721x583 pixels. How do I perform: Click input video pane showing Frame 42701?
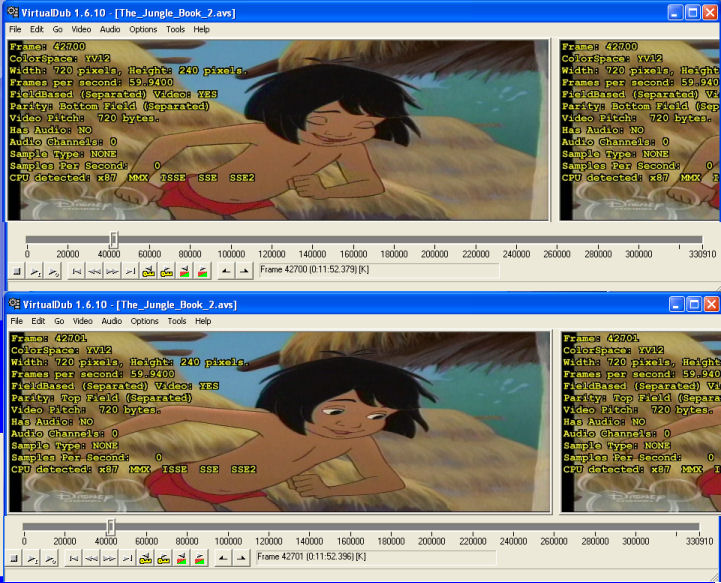click(279, 422)
